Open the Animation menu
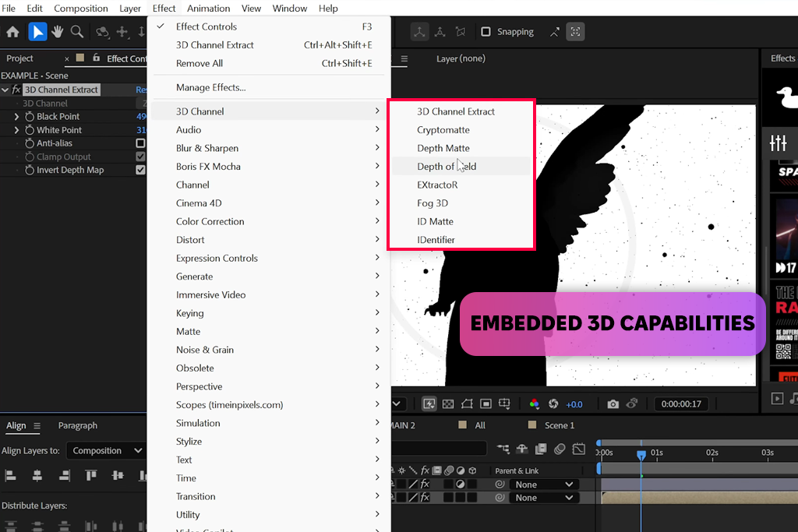This screenshot has height=532, width=798. [208, 8]
